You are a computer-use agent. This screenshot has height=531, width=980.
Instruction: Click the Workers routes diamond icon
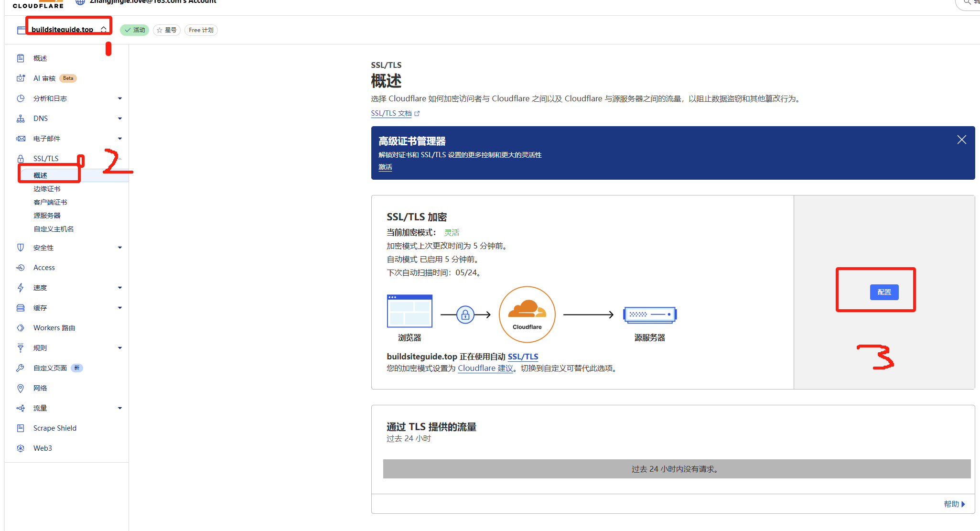click(21, 328)
